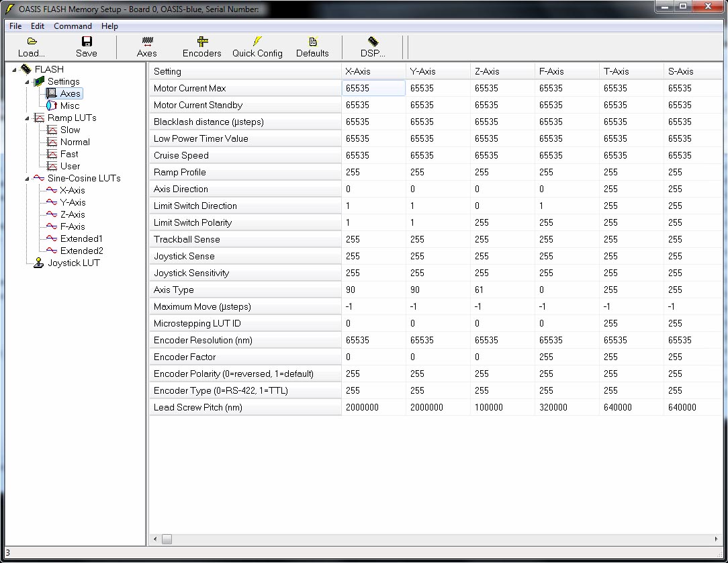The image size is (728, 563).
Task: Collapse the FLASH root node
Action: [14, 70]
